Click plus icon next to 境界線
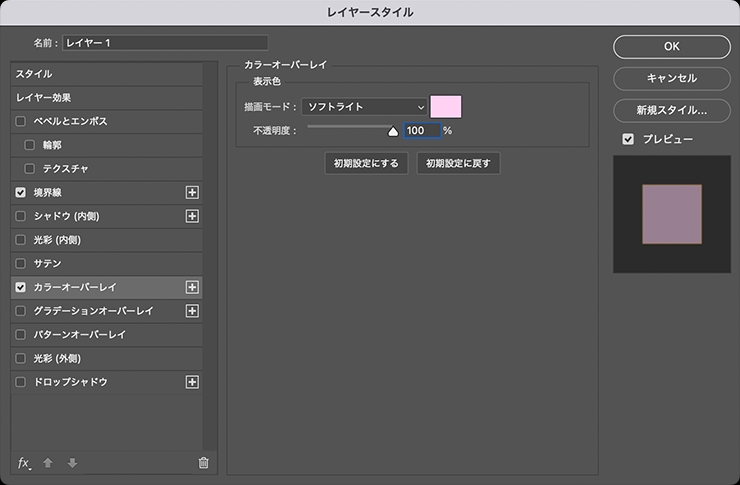The image size is (740, 485). [192, 192]
